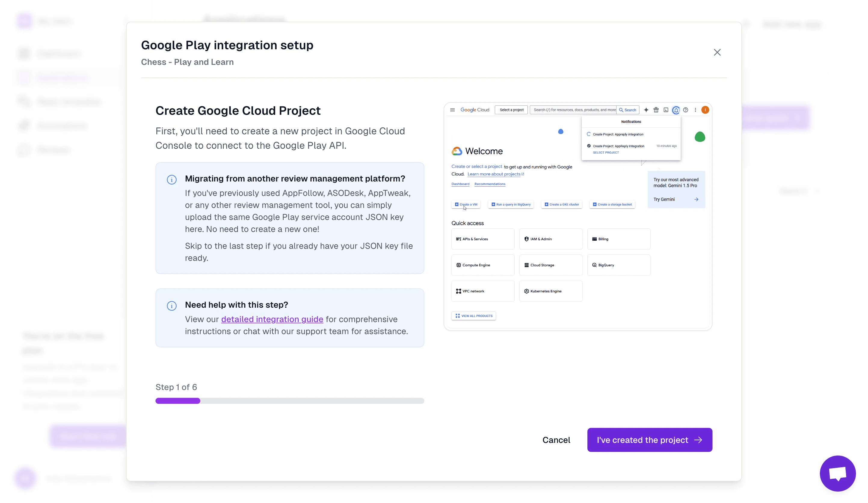Click the info icon beside 'Migrating from another'
868x503 pixels.
click(x=171, y=180)
